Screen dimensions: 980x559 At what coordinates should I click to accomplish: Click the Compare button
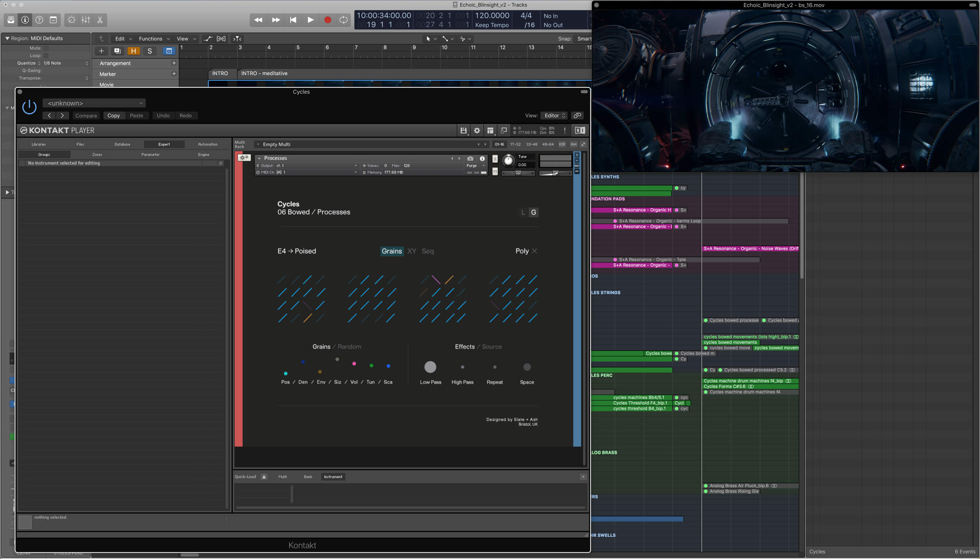click(x=86, y=116)
